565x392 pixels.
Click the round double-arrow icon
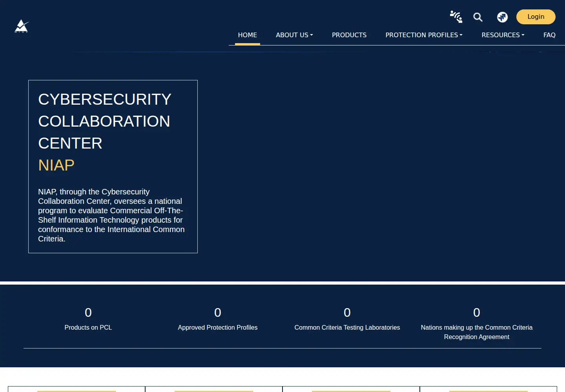(502, 17)
